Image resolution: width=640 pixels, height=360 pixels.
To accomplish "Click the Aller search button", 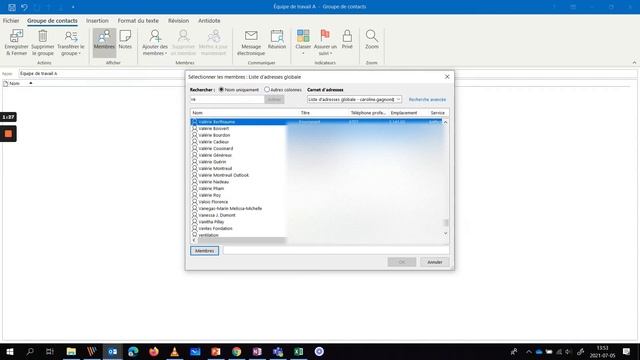I will [274, 100].
